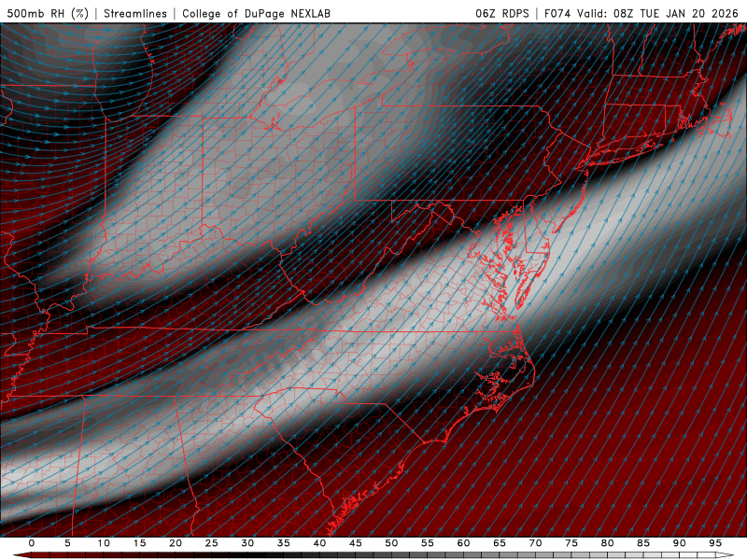This screenshot has height=560, width=747.
Task: Click the colorbar value 75
Action: pos(571,543)
